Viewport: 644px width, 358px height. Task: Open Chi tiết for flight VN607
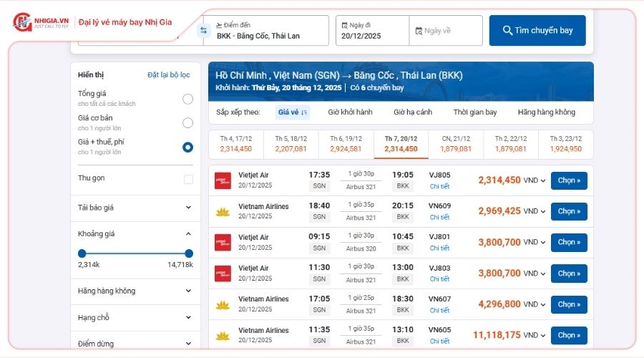(x=439, y=310)
